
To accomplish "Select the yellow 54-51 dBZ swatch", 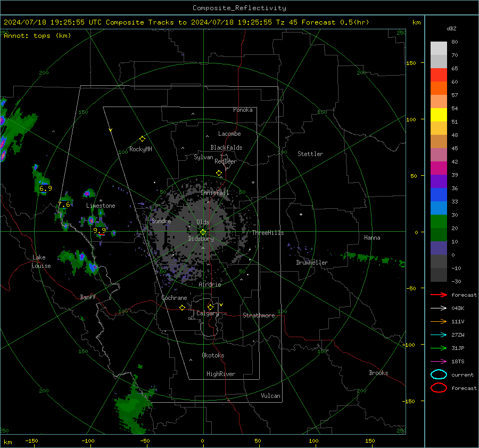I will click(439, 115).
